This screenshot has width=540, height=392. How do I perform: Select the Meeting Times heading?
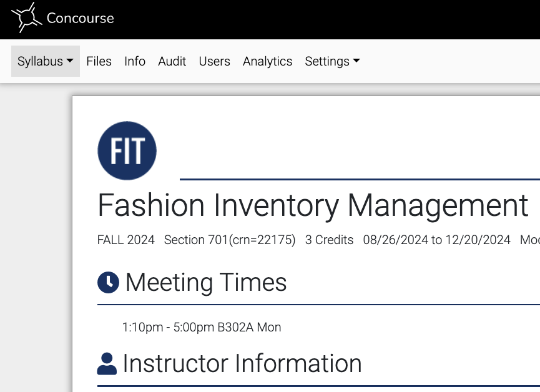click(206, 283)
